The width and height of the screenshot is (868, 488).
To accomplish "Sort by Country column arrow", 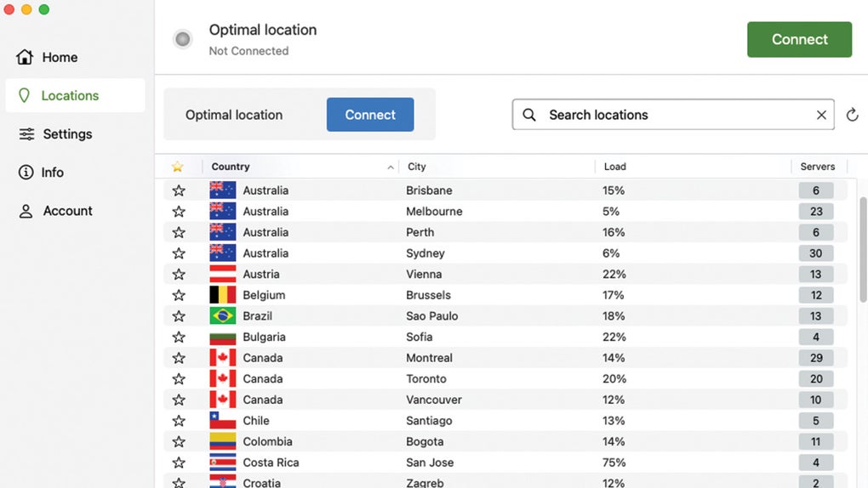I will tap(391, 167).
